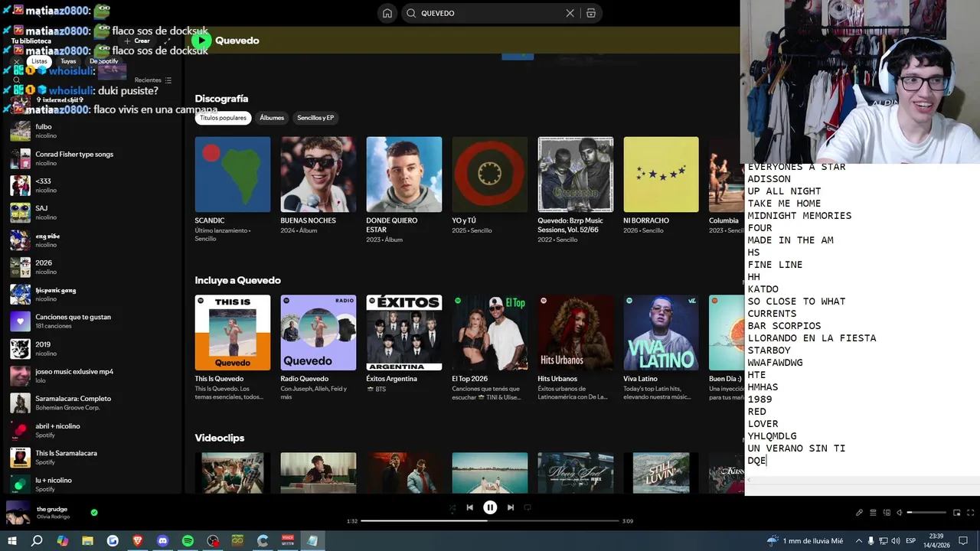Open the Discografía section heading
This screenshot has width=980, height=551.
[221, 99]
